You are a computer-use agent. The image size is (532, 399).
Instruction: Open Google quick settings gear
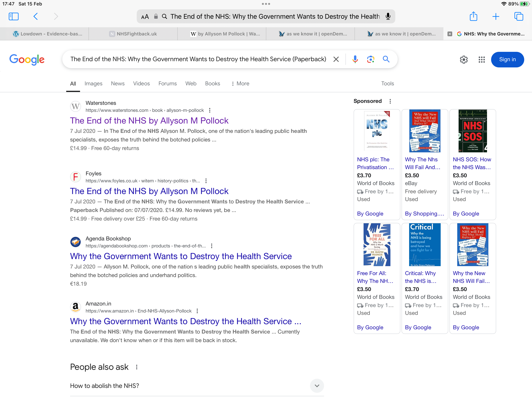464,59
